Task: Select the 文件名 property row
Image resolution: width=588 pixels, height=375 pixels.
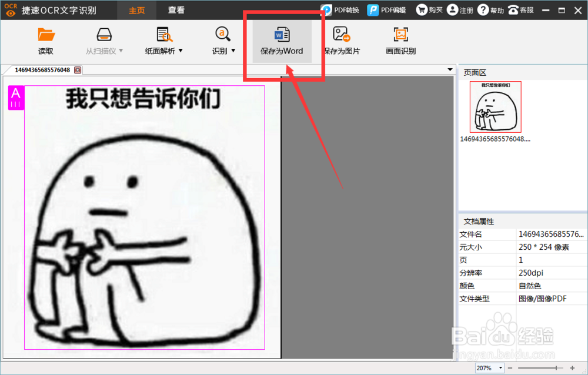Action: (x=523, y=235)
